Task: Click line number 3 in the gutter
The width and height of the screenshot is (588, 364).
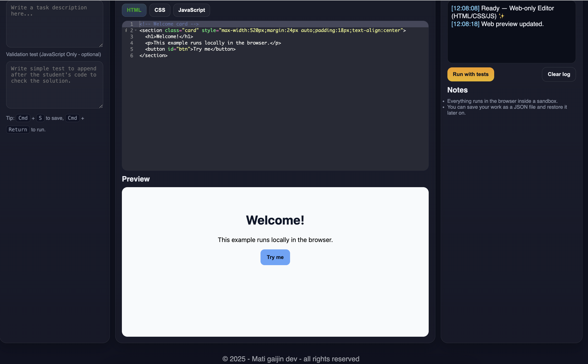Action: 132,36
